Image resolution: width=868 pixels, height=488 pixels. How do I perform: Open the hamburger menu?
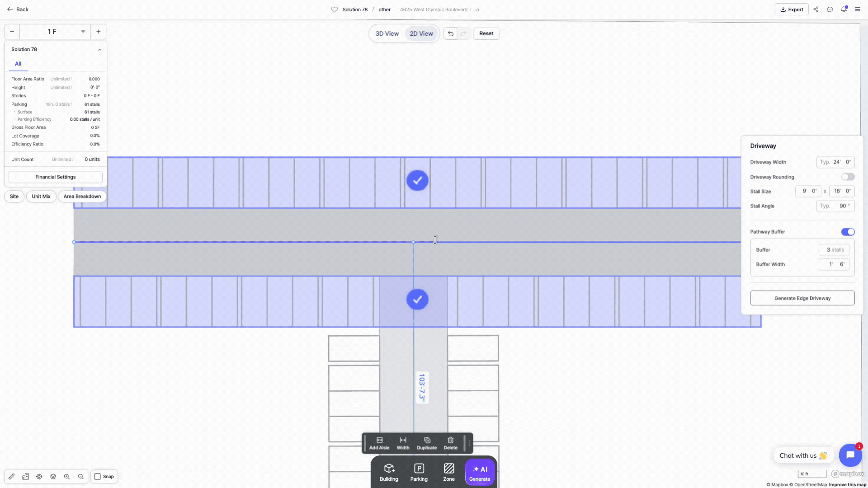[x=857, y=9]
